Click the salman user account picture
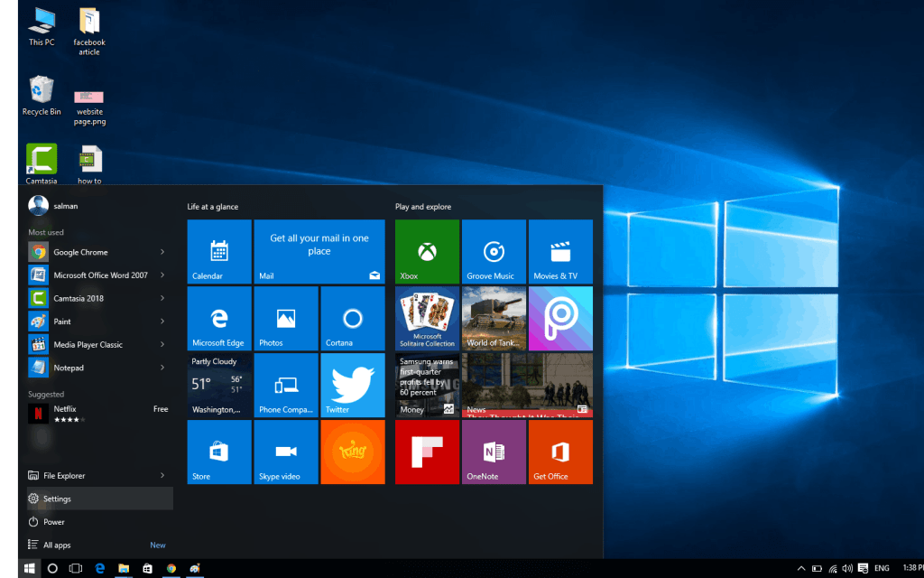The image size is (924, 578). (x=37, y=205)
